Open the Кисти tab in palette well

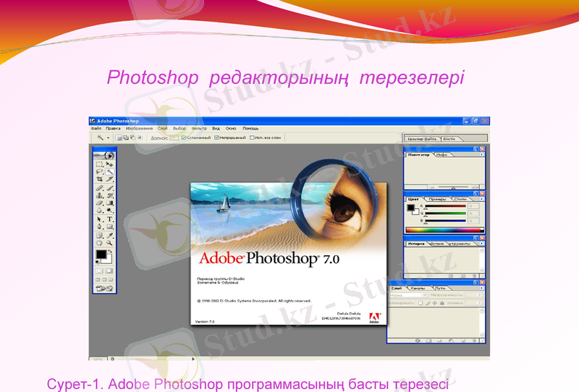[449, 139]
